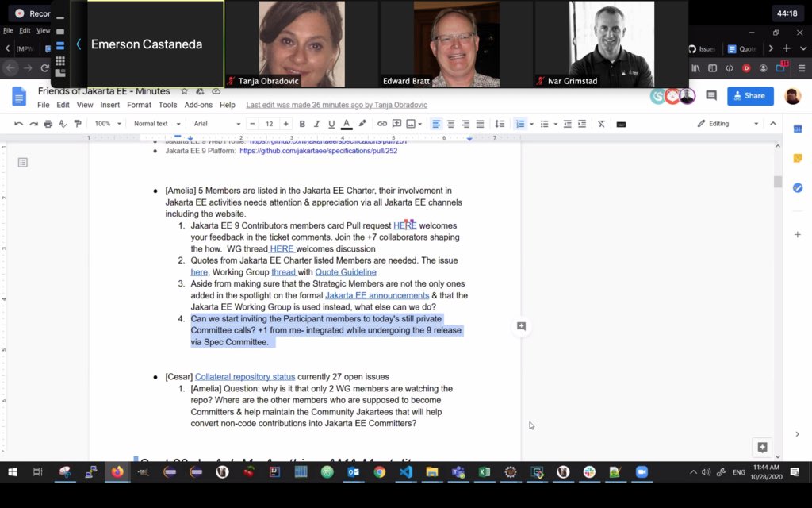Run spelling and grammar check icon
This screenshot has height=508, width=812.
63,124
